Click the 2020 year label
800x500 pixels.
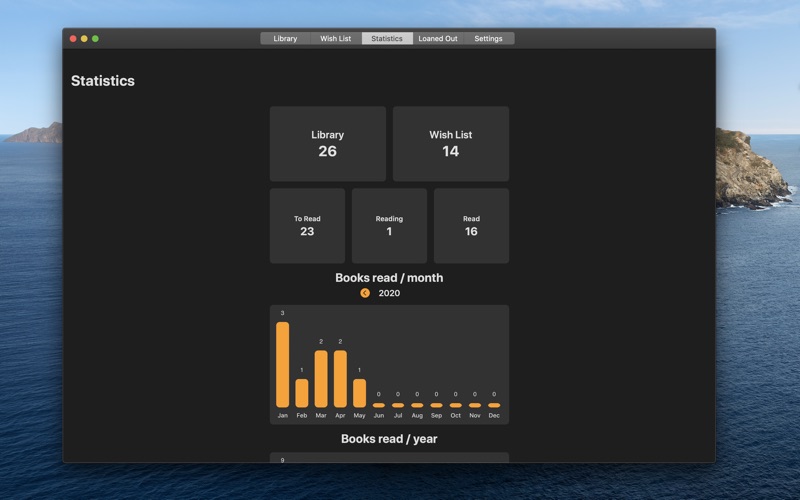[x=389, y=293]
